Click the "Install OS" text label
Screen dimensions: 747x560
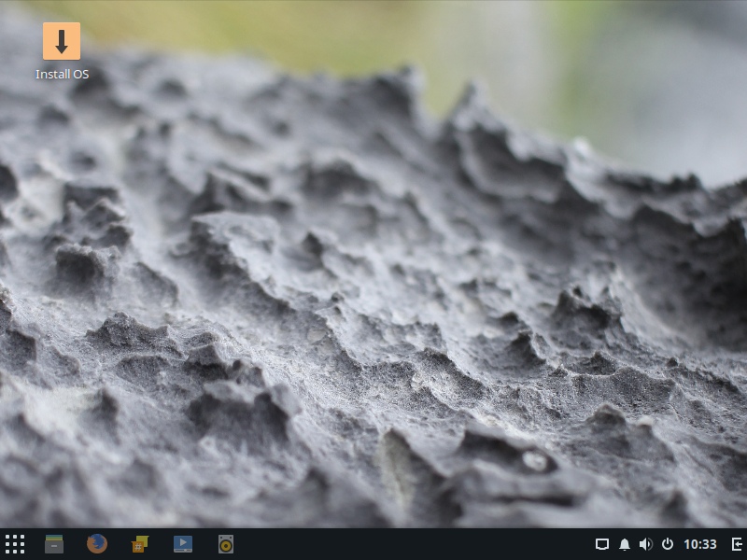62,74
